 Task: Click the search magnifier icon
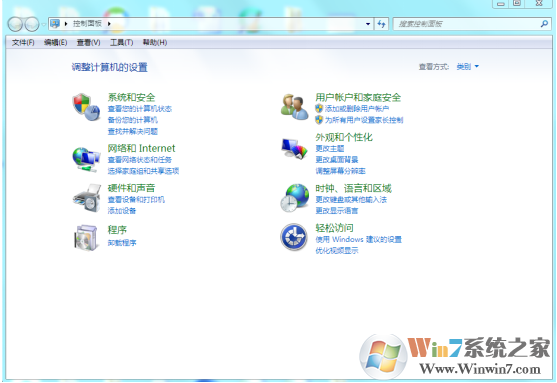[x=544, y=24]
